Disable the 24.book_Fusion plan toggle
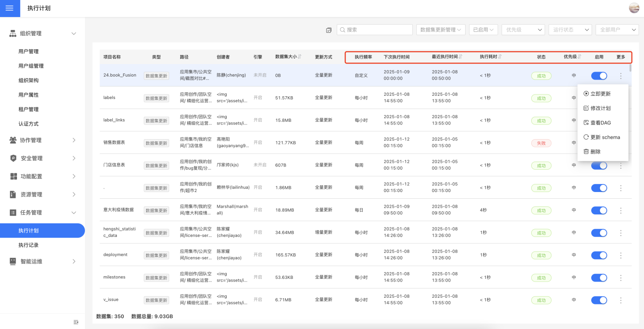Image resolution: width=644 pixels, height=329 pixels. [599, 76]
